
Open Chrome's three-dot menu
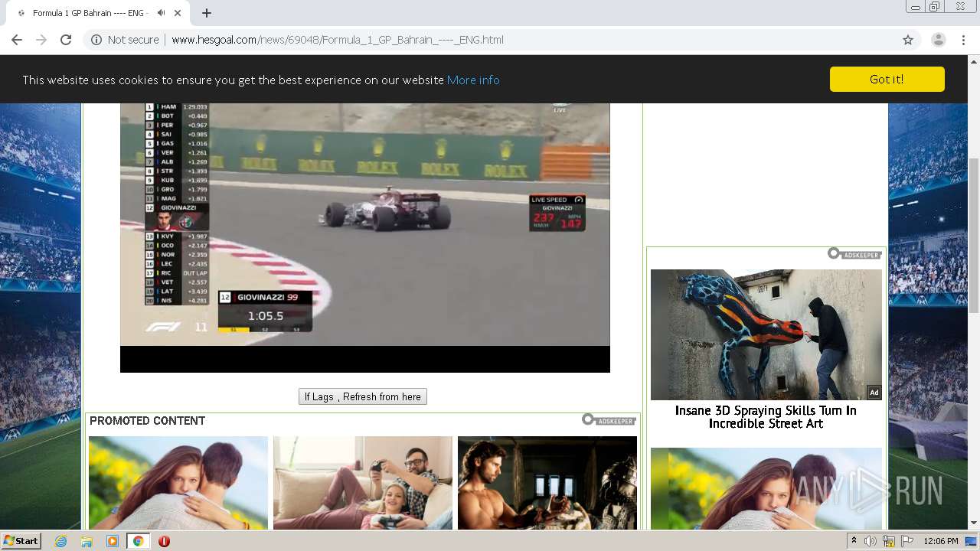click(963, 40)
